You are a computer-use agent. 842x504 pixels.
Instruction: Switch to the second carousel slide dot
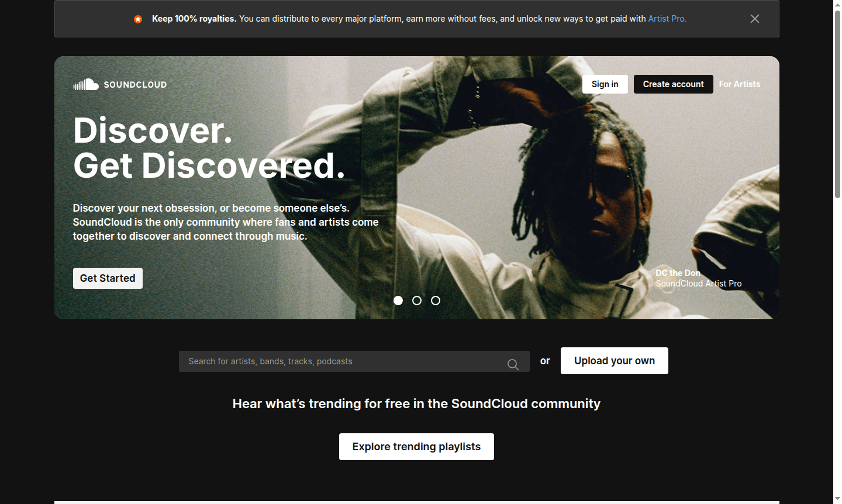pyautogui.click(x=417, y=301)
